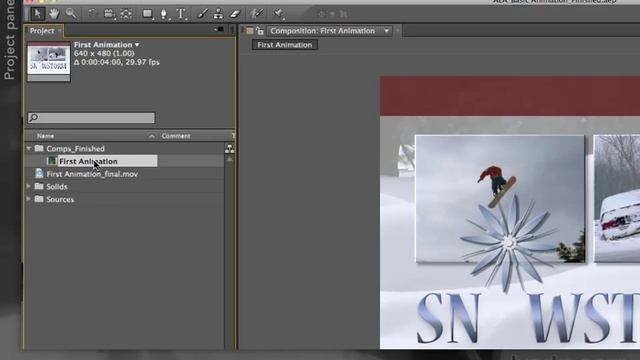Switch to the Project panel tab
Viewport: 640px width, 360px height.
pyautogui.click(x=42, y=31)
